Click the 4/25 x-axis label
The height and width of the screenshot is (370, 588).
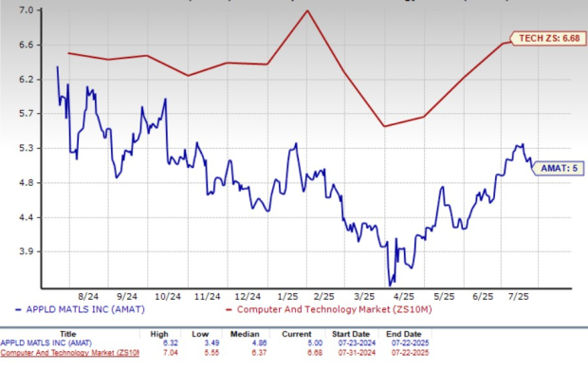tap(404, 296)
